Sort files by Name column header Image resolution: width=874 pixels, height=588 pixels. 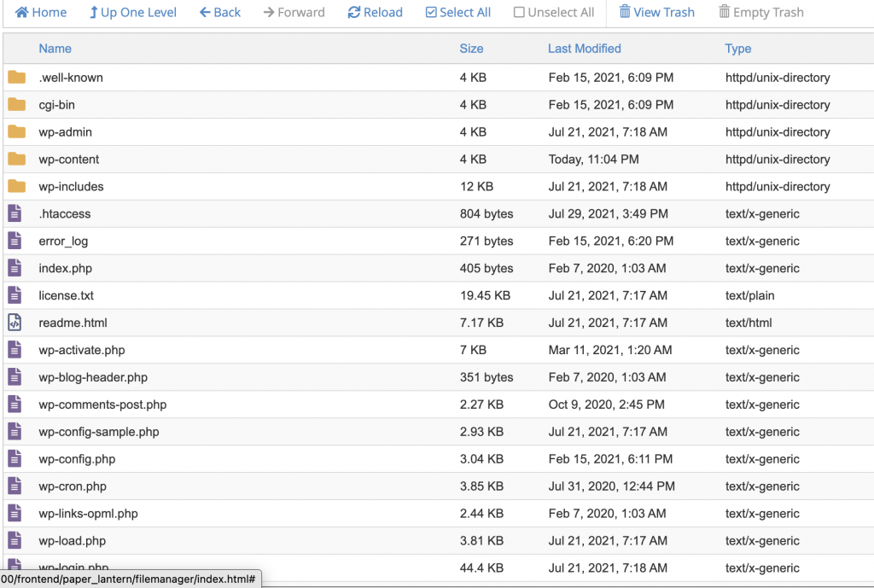(x=55, y=49)
